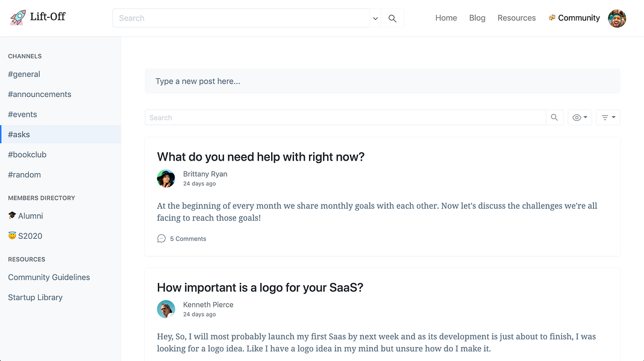Open the Community Guidelines link
Screen dimensions: 644x361
click(x=49, y=277)
